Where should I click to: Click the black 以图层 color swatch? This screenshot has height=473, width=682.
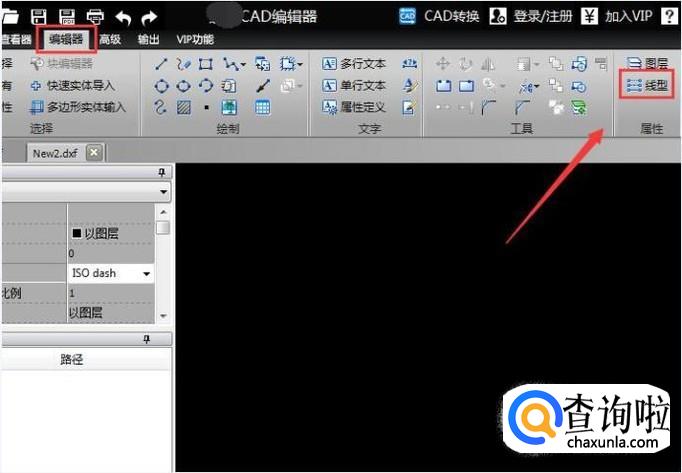click(x=77, y=234)
